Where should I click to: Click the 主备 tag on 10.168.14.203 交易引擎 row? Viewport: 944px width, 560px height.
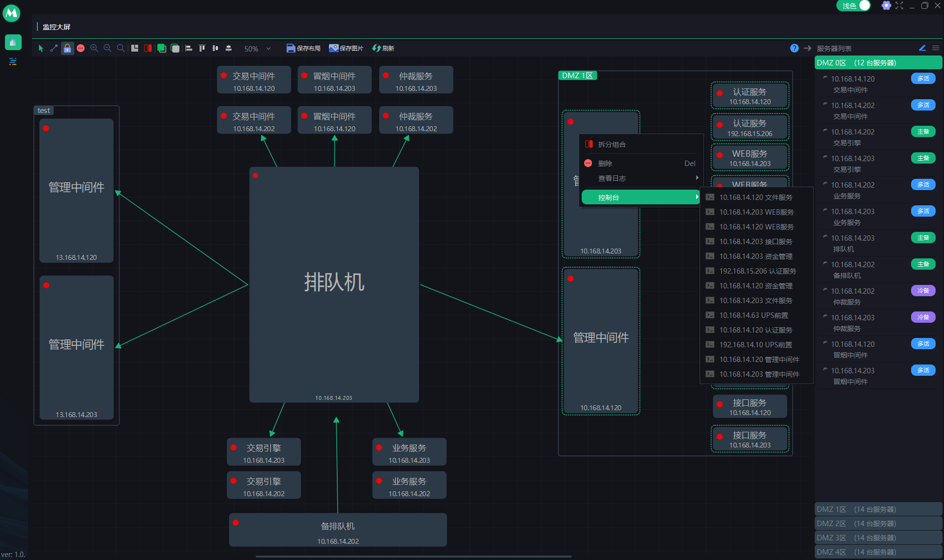tap(923, 158)
